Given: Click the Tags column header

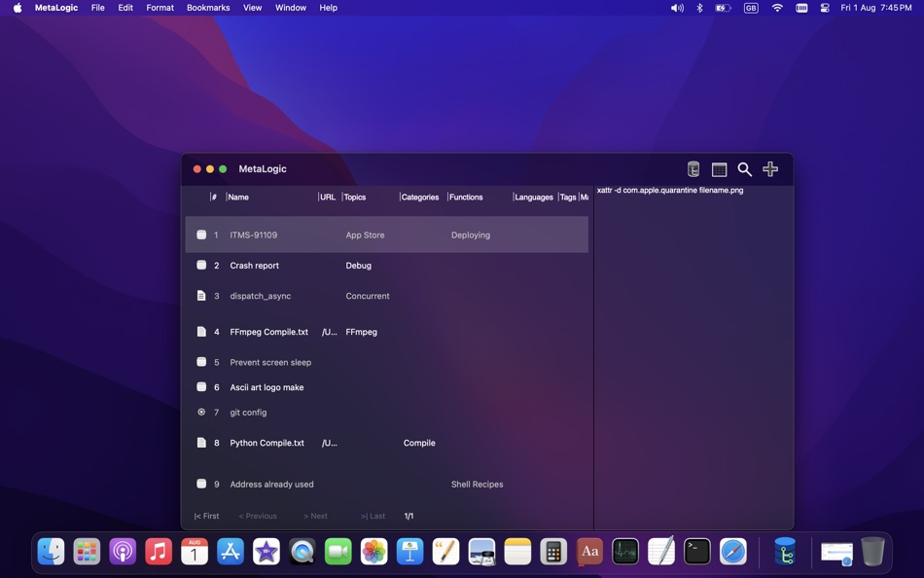Looking at the screenshot, I should click(x=568, y=197).
